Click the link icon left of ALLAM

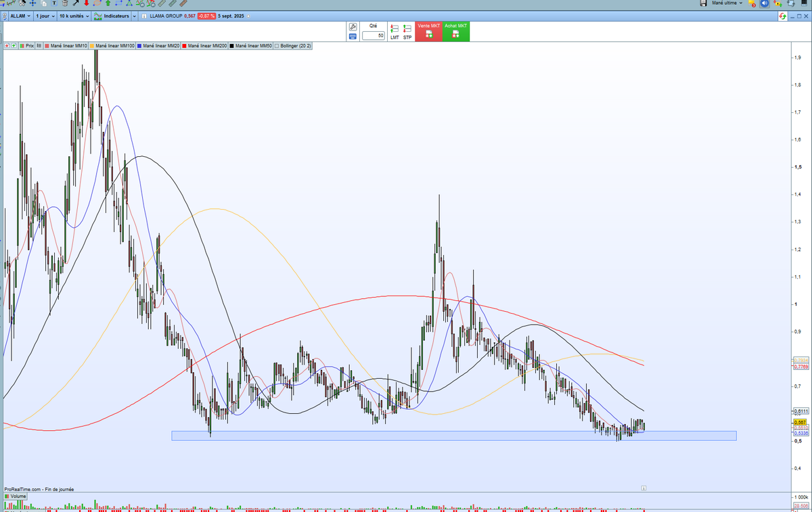[x=4, y=16]
